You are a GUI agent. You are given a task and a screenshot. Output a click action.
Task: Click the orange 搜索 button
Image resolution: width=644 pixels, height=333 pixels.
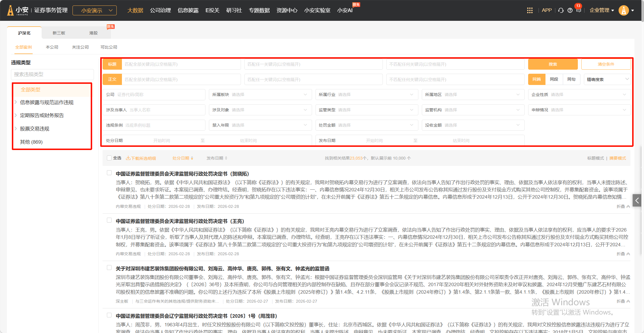click(552, 64)
